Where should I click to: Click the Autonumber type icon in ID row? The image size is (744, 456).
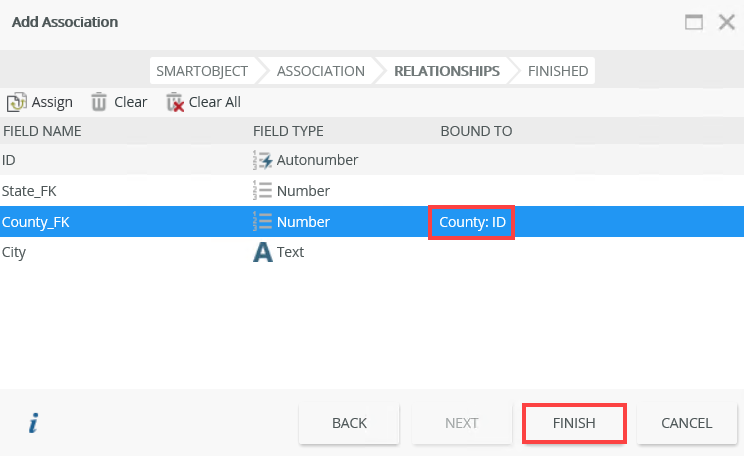(263, 160)
